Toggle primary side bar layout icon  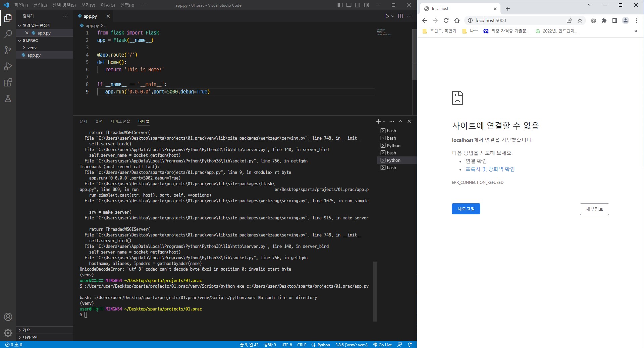[340, 5]
